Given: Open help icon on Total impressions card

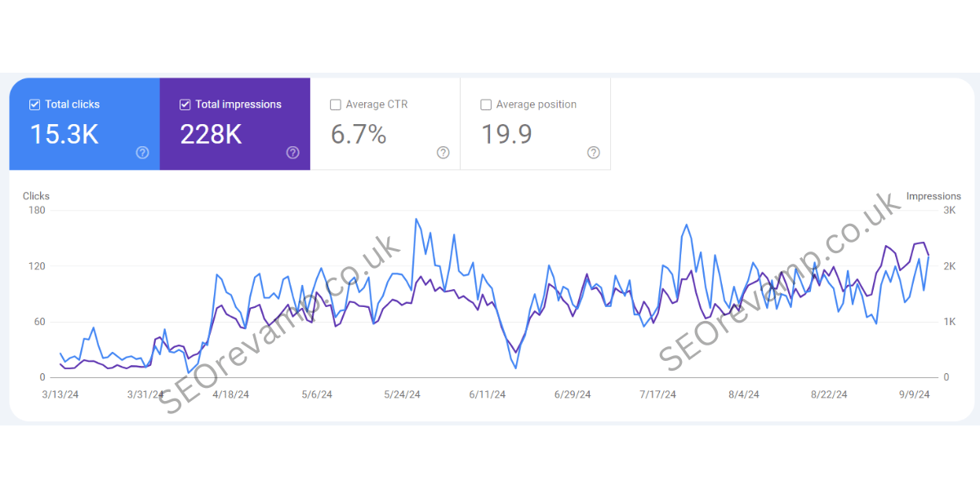Looking at the screenshot, I should [292, 153].
